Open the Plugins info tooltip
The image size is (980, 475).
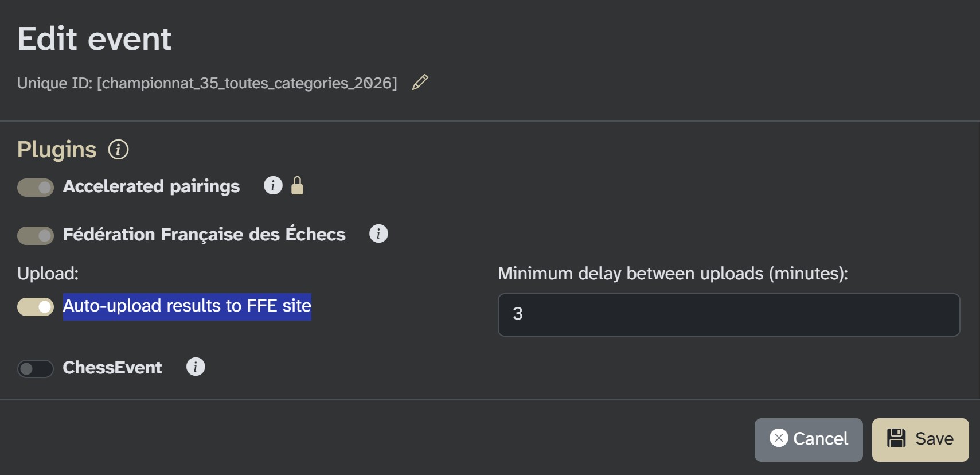point(118,150)
